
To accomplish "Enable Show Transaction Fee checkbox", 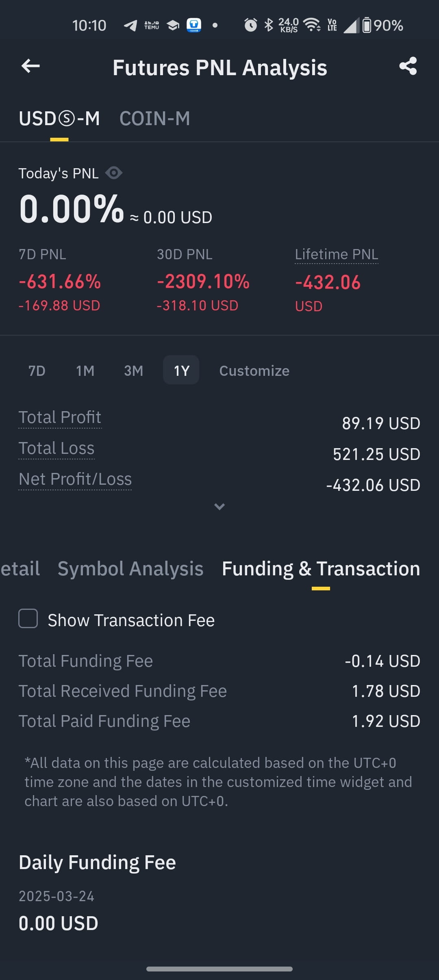I will point(28,618).
